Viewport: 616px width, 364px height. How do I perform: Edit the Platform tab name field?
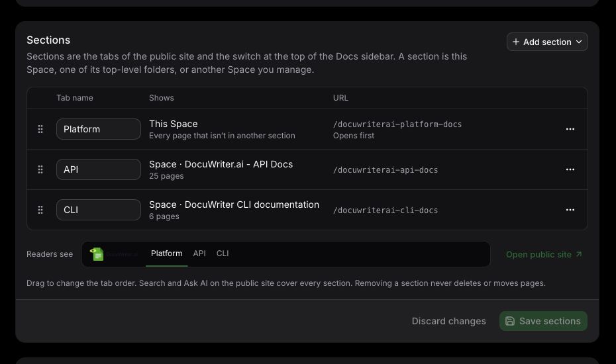99,129
